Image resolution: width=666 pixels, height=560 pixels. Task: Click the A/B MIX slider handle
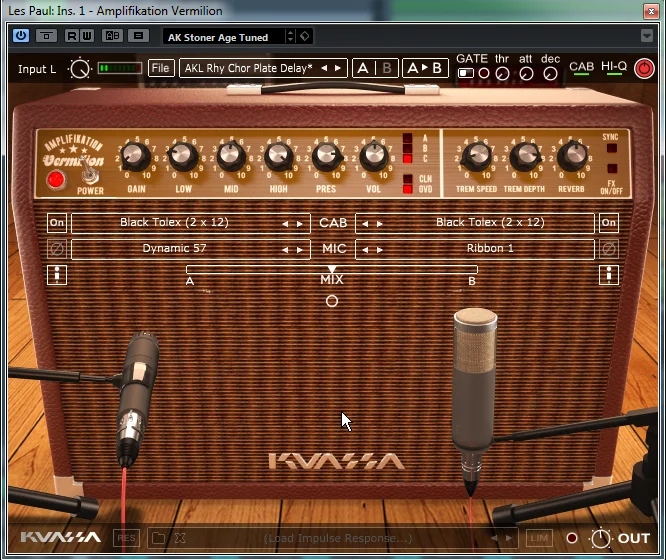(332, 269)
